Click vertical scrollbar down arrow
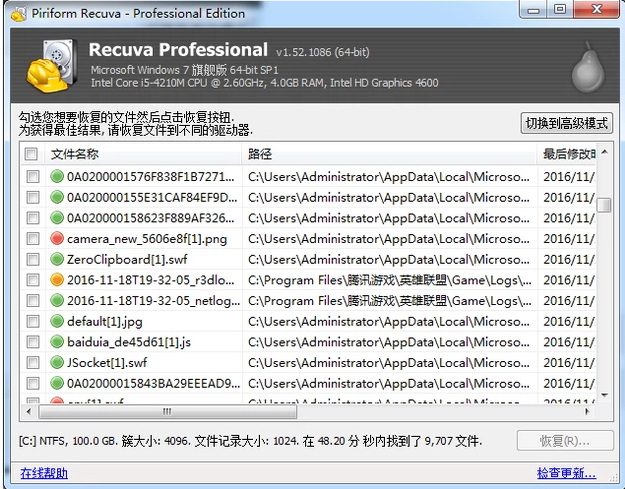The height and width of the screenshot is (489, 625). 604,395
